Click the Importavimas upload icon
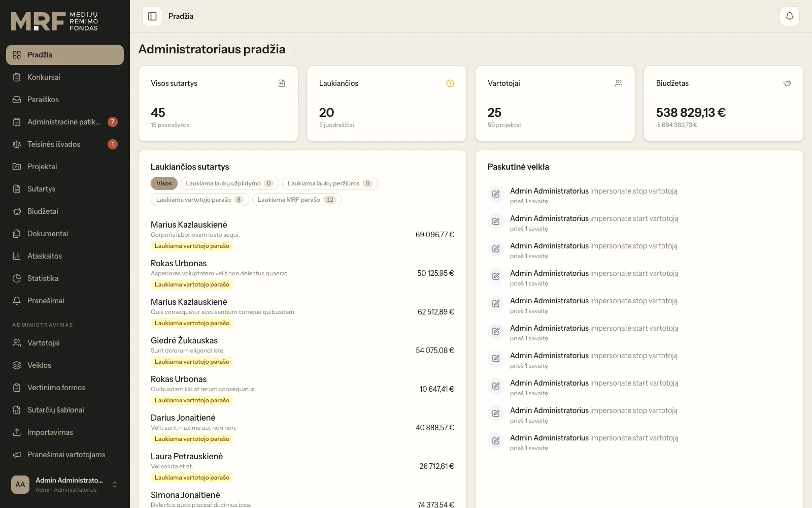 pos(17,432)
